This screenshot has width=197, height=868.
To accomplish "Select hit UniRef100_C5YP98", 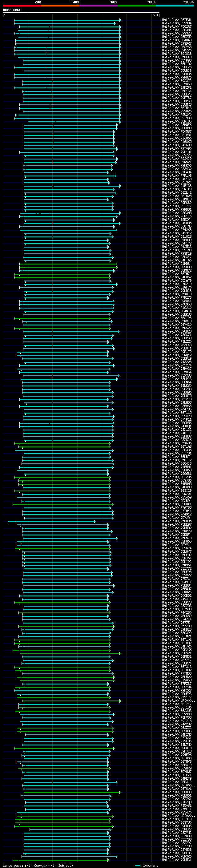I will (177, 60).
